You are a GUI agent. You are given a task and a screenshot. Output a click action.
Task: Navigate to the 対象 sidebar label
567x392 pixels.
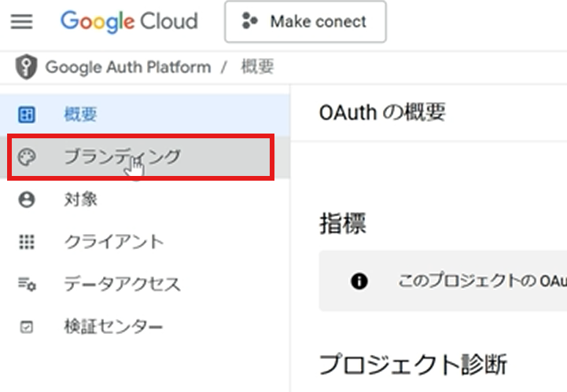click(x=80, y=200)
